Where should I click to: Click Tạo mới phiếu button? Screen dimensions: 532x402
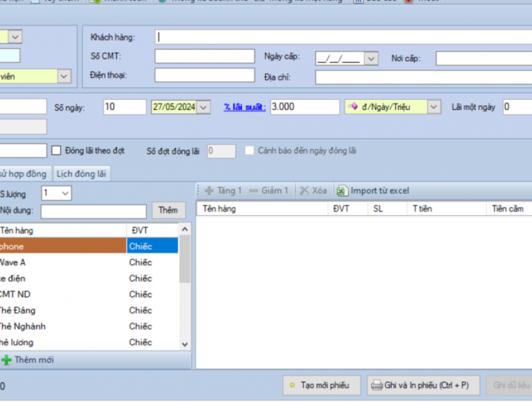tap(322, 385)
